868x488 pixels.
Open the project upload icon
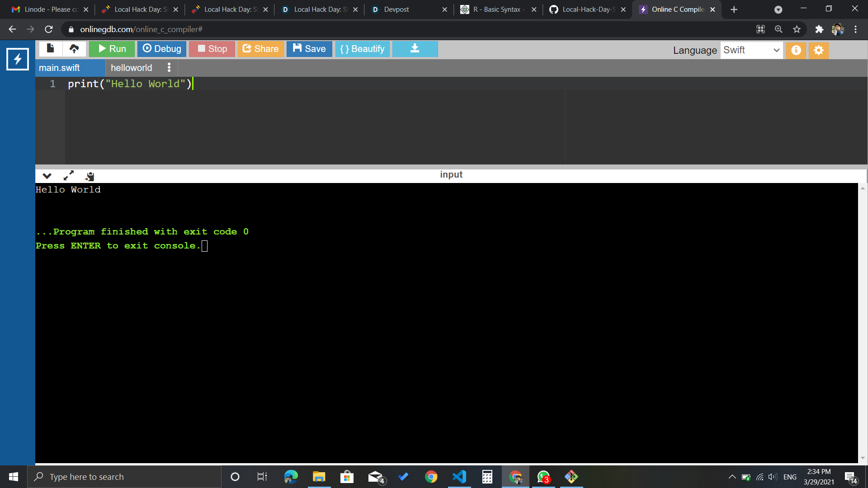(x=74, y=48)
